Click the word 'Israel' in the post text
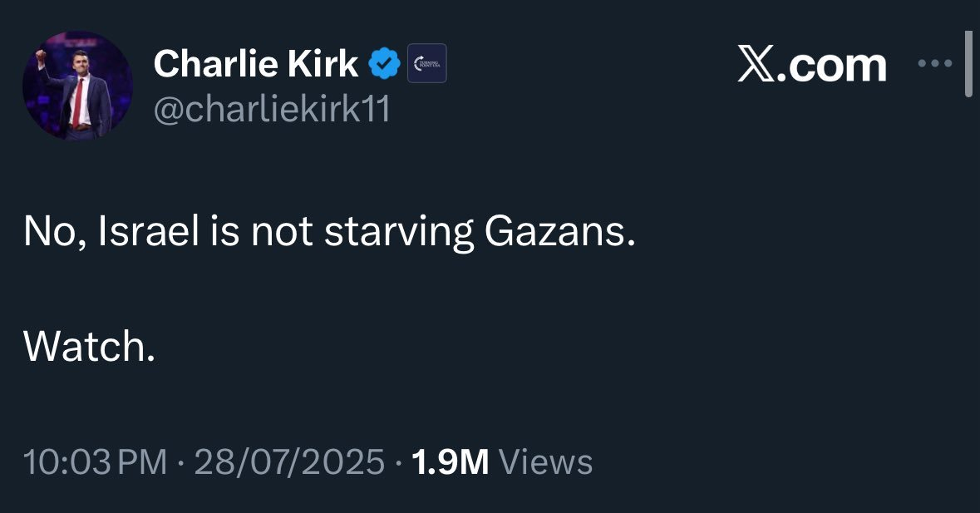The height and width of the screenshot is (513, 980). [148, 234]
